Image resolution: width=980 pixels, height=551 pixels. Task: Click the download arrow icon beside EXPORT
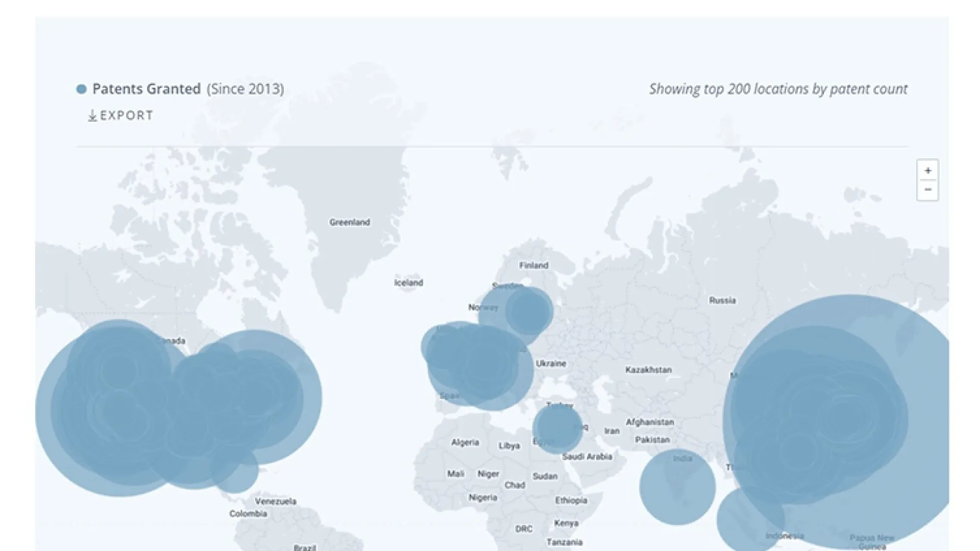click(x=92, y=116)
